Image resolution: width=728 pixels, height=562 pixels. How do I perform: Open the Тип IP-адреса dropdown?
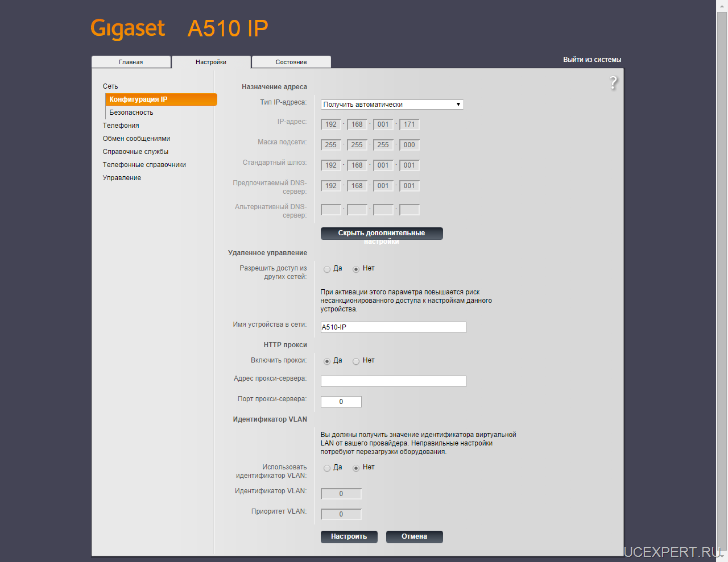[x=392, y=105]
